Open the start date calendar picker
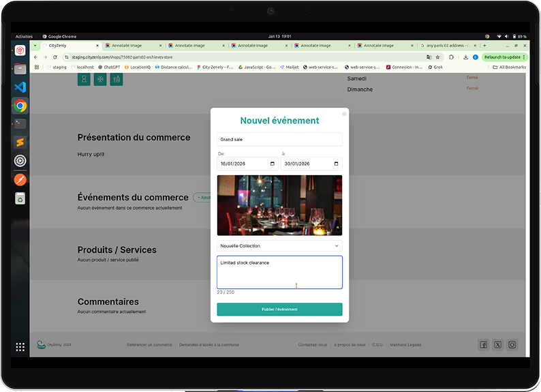541x392 pixels. [x=273, y=164]
